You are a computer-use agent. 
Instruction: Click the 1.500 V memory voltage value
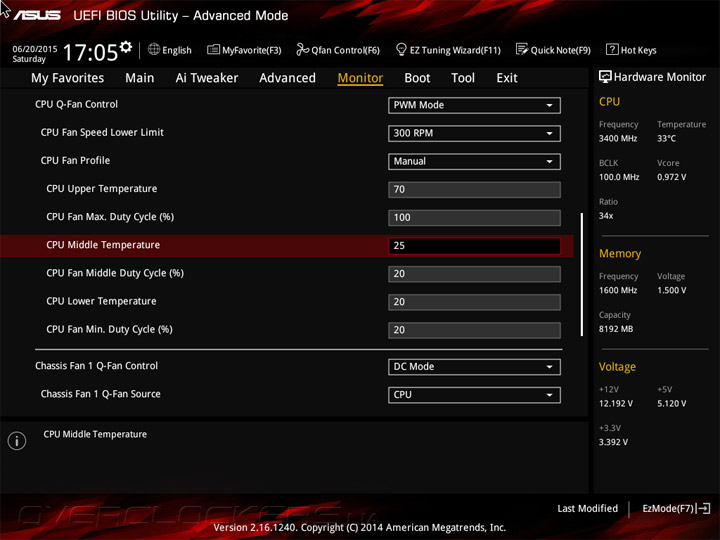[671, 290]
